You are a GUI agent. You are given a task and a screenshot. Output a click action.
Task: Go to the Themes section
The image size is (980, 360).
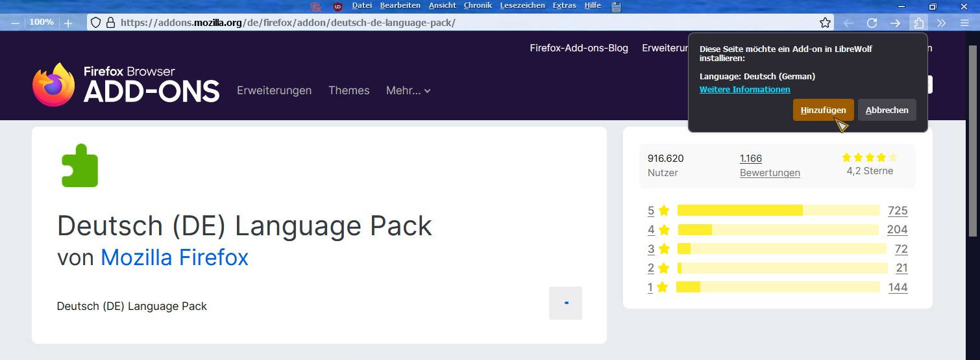tap(349, 90)
